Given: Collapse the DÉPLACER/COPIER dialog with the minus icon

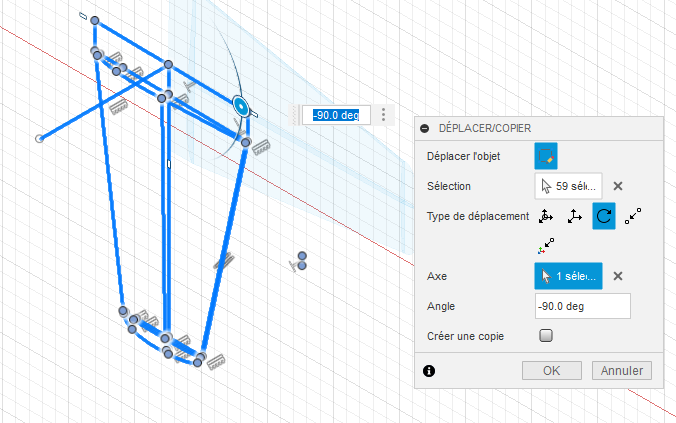Looking at the screenshot, I should click(x=425, y=128).
